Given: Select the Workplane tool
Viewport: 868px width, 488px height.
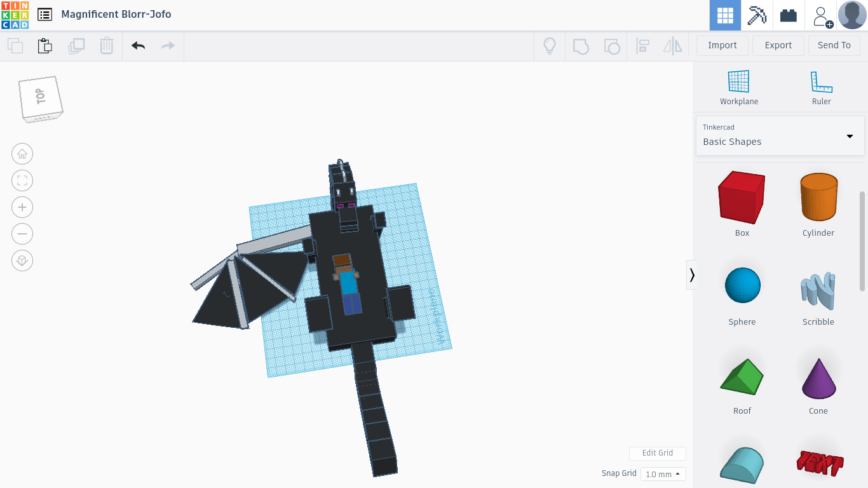Looking at the screenshot, I should 739,88.
